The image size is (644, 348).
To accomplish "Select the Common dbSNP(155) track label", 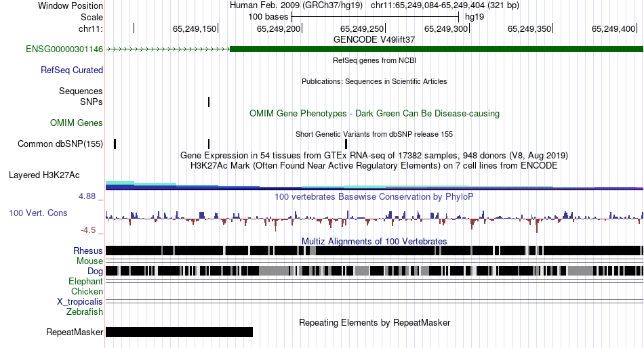I will [x=60, y=144].
